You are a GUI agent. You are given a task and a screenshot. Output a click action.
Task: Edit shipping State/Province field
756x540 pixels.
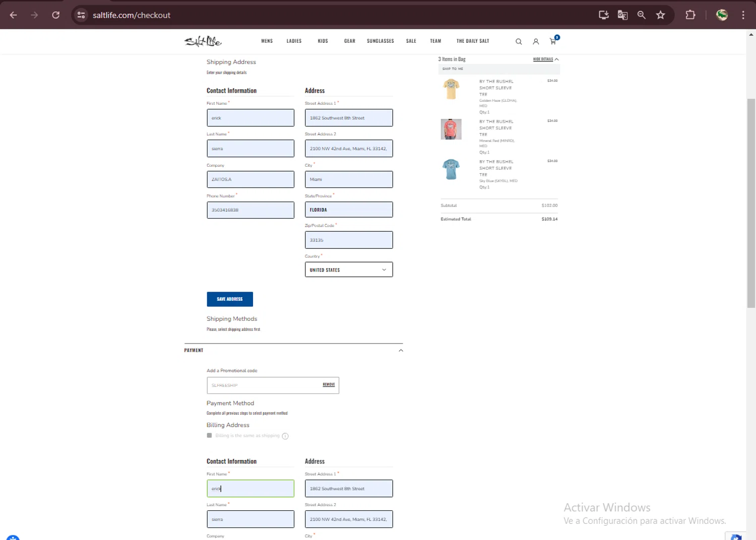coord(349,210)
